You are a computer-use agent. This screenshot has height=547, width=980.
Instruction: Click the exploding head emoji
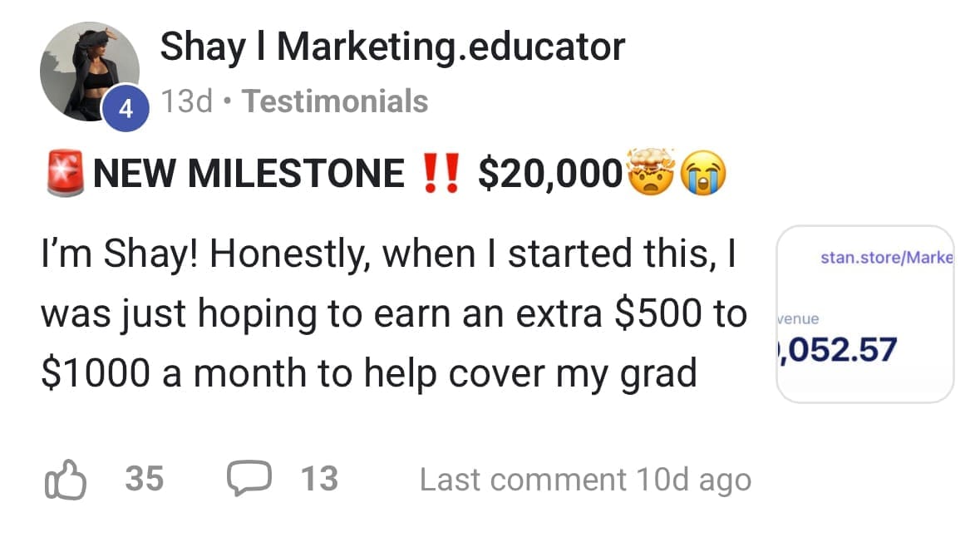pos(651,172)
